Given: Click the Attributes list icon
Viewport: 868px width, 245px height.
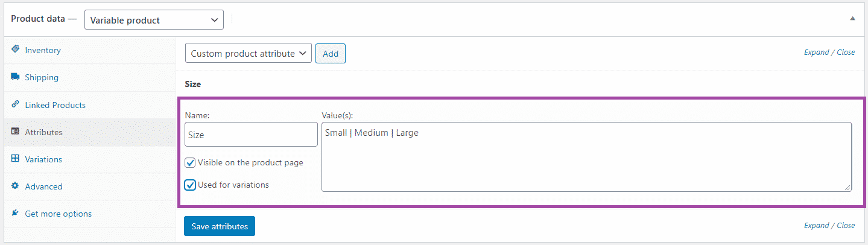Looking at the screenshot, I should [x=15, y=132].
